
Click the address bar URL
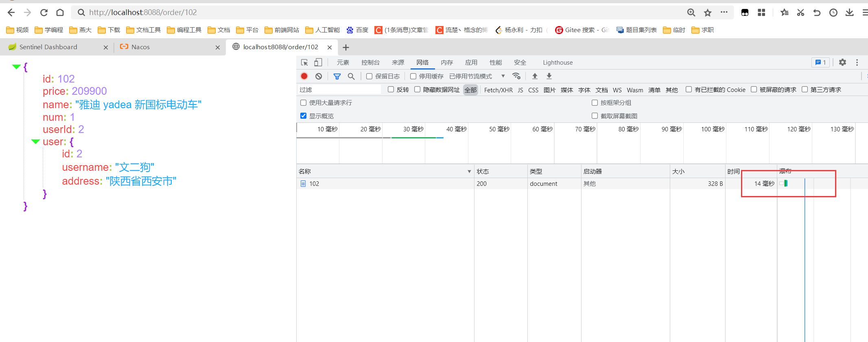[x=143, y=13]
